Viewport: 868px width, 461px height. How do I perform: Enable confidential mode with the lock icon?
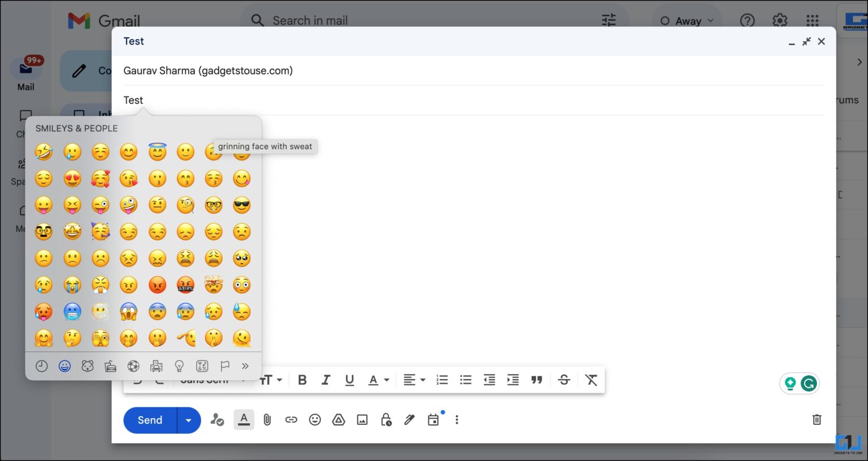pos(386,420)
